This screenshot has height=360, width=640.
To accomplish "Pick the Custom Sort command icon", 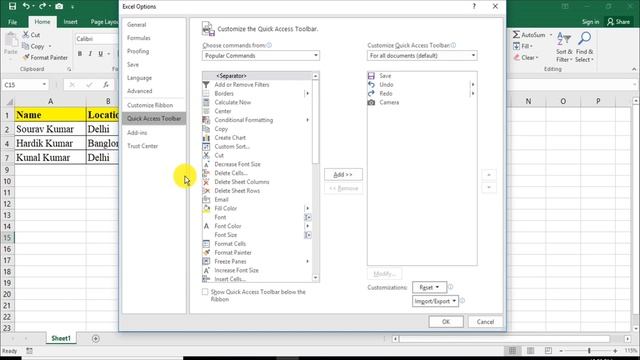I will pyautogui.click(x=206, y=147).
